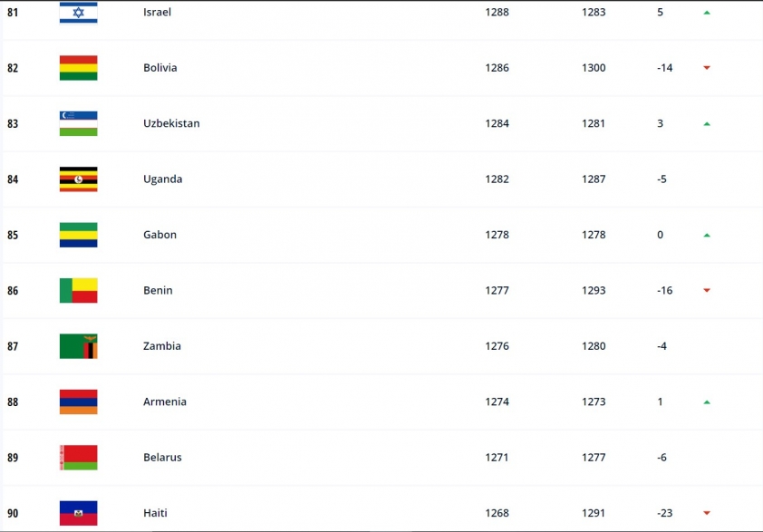Click the Armenia flag icon
The image size is (763, 532).
[78, 401]
